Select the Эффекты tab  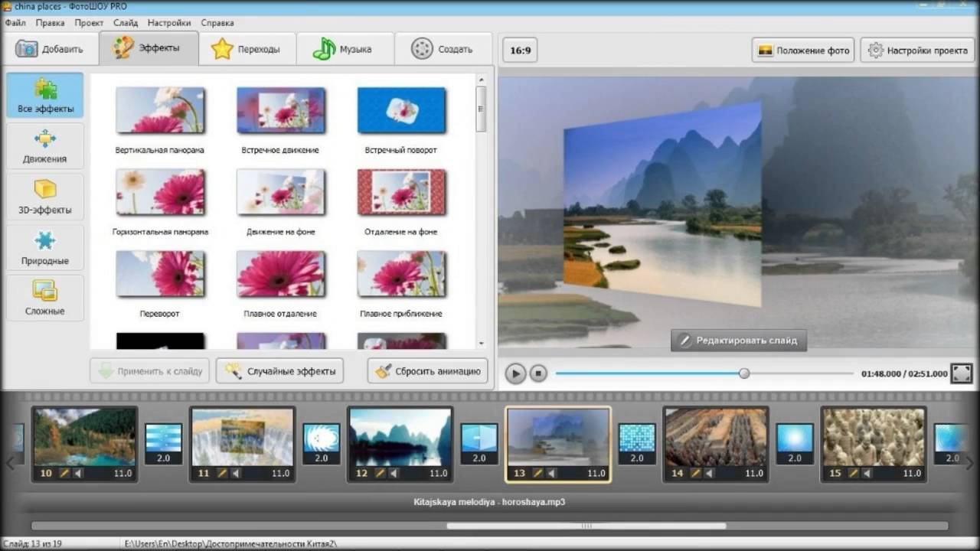point(149,48)
